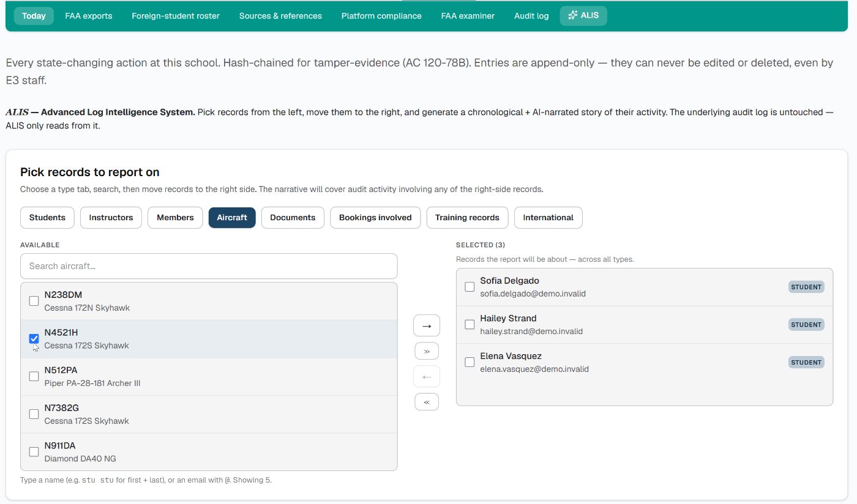Go to the Today tab
Viewport: 857px width, 504px height.
(34, 16)
